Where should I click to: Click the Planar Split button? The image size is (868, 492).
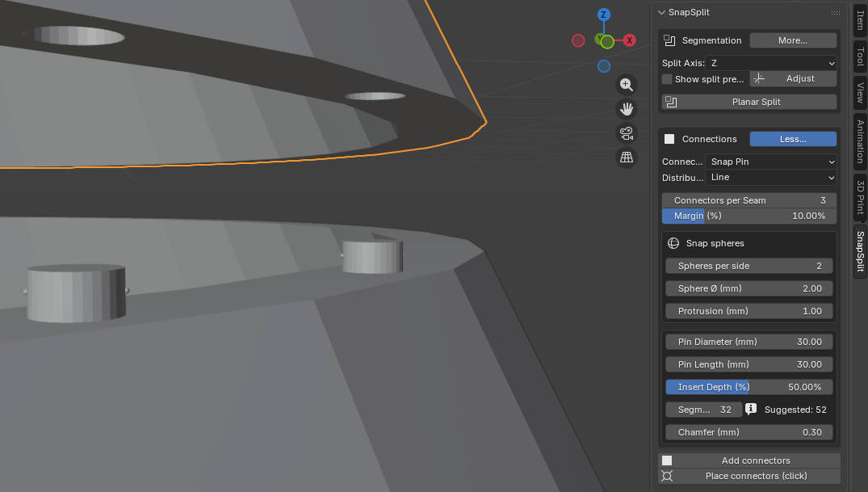click(748, 102)
